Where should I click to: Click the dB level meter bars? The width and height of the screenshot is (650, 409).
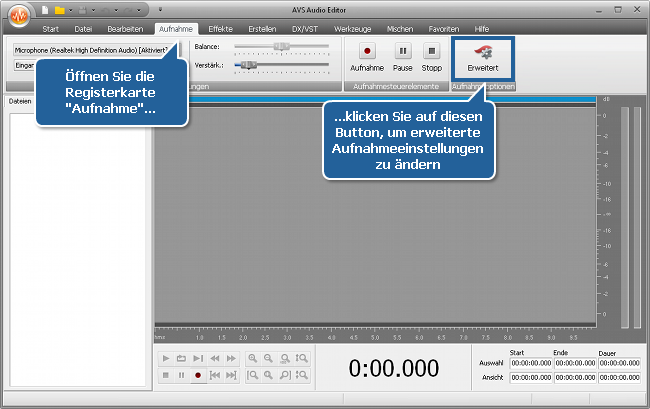[631, 218]
